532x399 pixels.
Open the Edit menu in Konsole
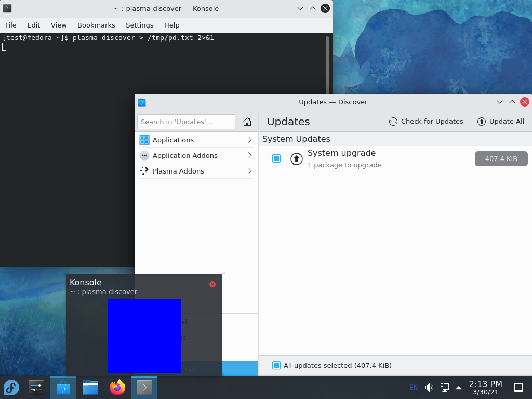(x=34, y=25)
